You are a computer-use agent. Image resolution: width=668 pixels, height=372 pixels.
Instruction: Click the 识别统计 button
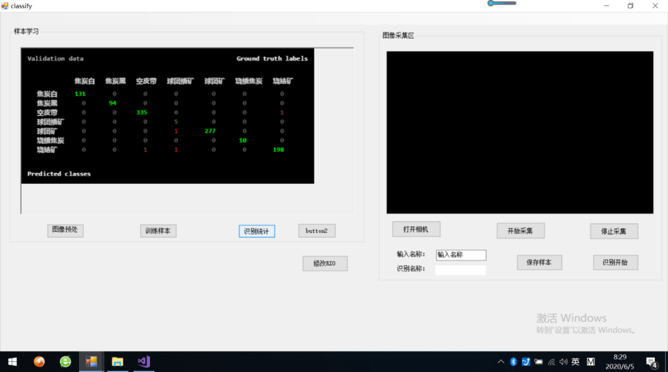[x=256, y=231]
